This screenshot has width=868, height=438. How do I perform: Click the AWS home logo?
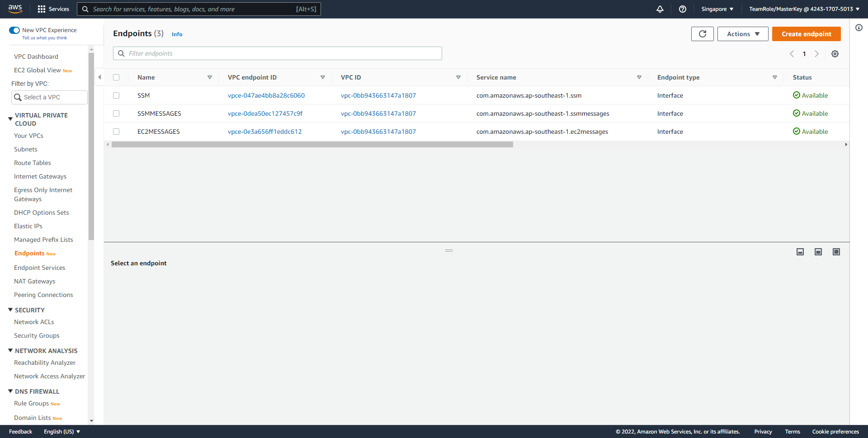[15, 9]
